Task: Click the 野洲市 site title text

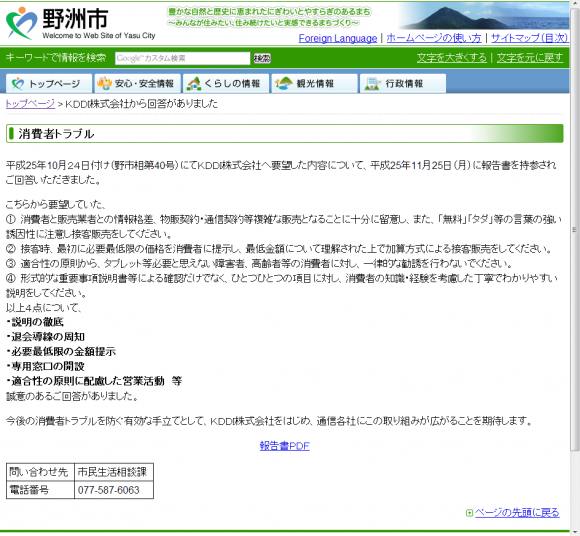Action: 75,18
